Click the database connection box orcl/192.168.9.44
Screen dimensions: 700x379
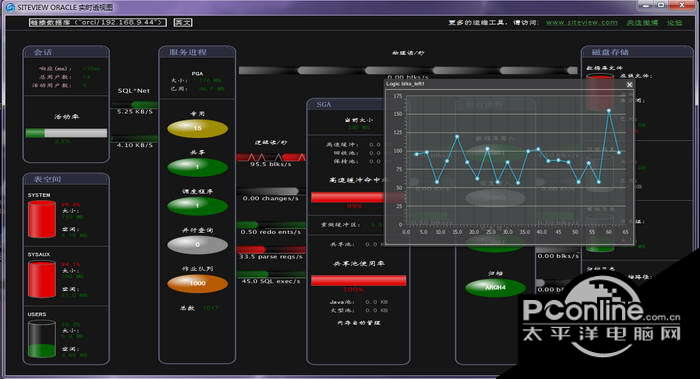coord(98,22)
